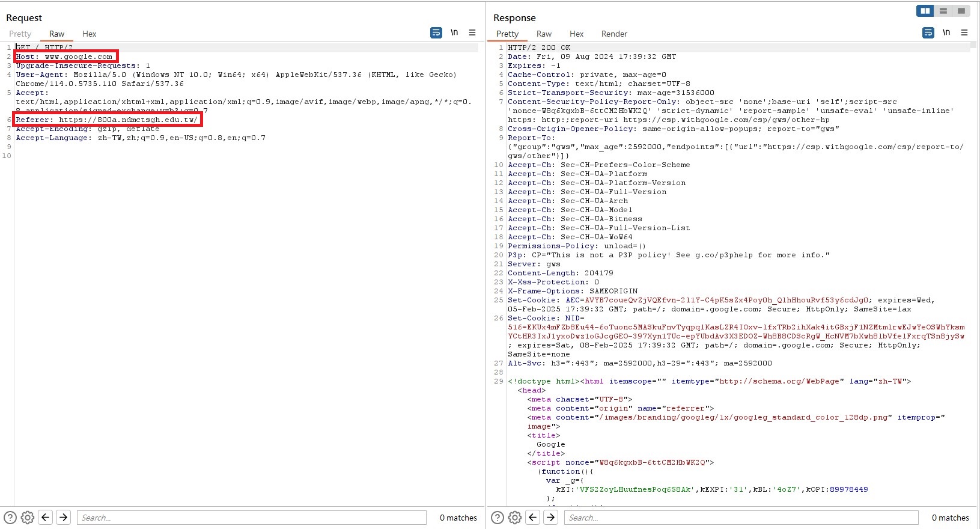
Task: Click the Cross-Origin-Opener-Policy header line
Action: pyautogui.click(x=674, y=129)
